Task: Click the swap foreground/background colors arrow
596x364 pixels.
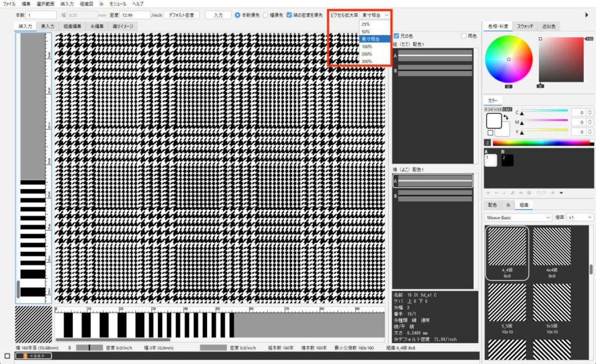Action: tap(507, 117)
